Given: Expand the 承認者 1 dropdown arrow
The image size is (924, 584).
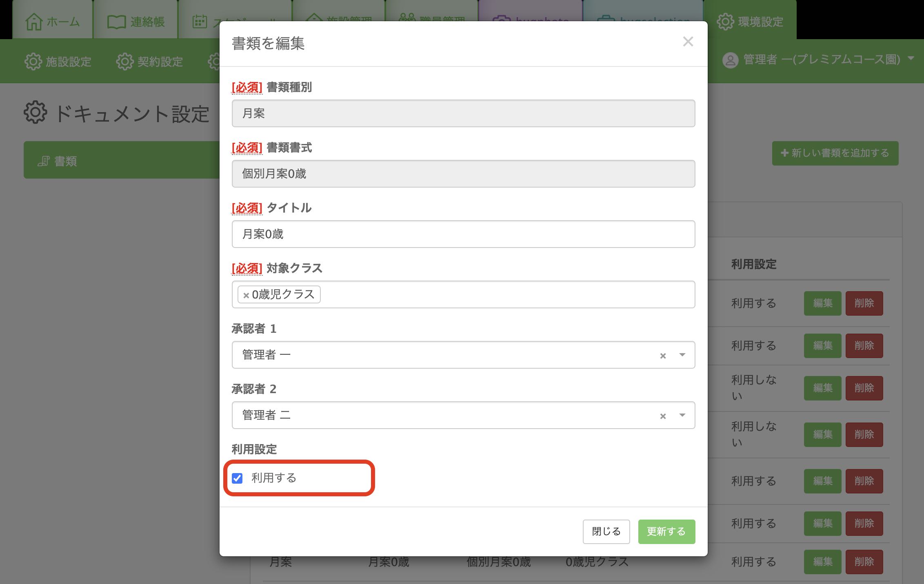Looking at the screenshot, I should (682, 355).
